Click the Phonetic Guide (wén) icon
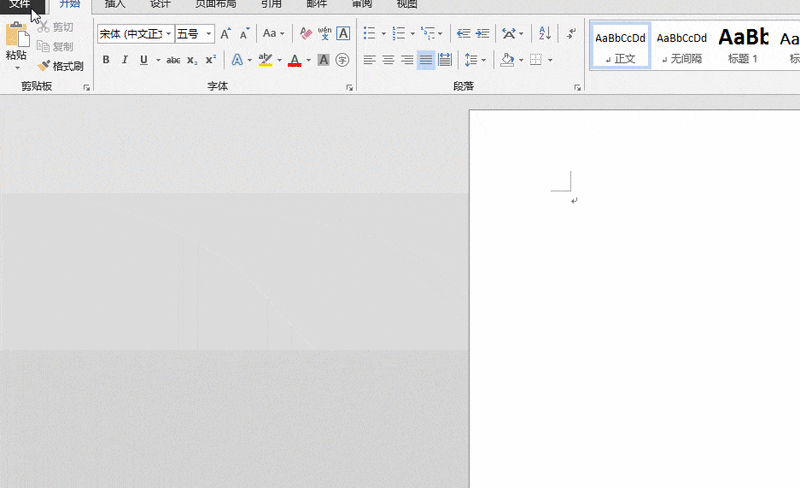 (324, 34)
